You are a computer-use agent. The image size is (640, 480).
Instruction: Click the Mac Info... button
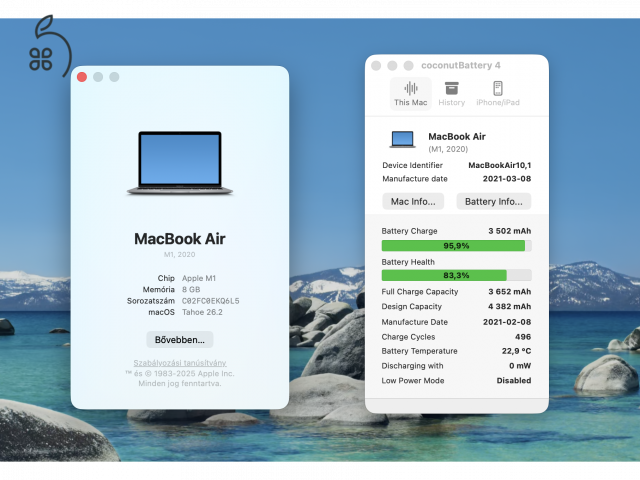[x=413, y=201]
